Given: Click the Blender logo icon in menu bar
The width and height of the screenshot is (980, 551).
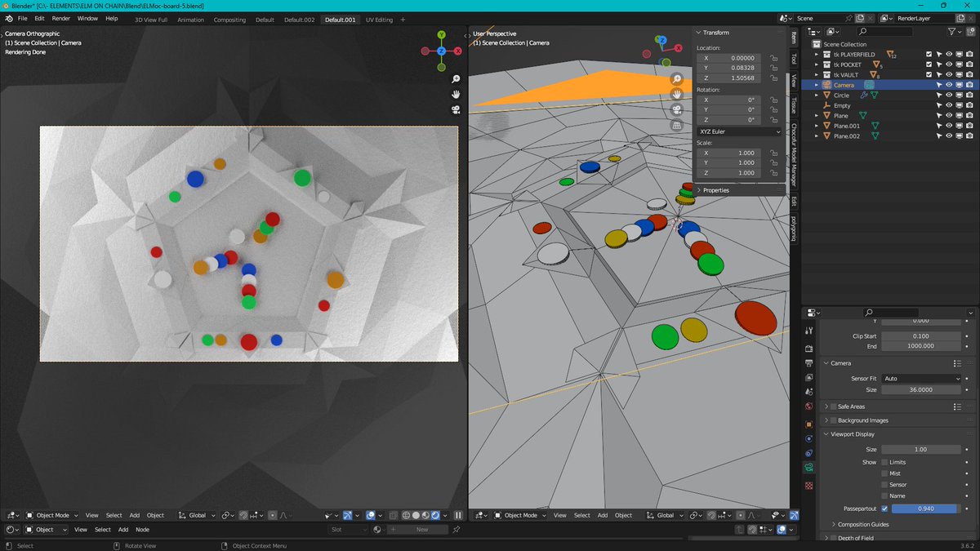Looking at the screenshot, I should [8, 18].
